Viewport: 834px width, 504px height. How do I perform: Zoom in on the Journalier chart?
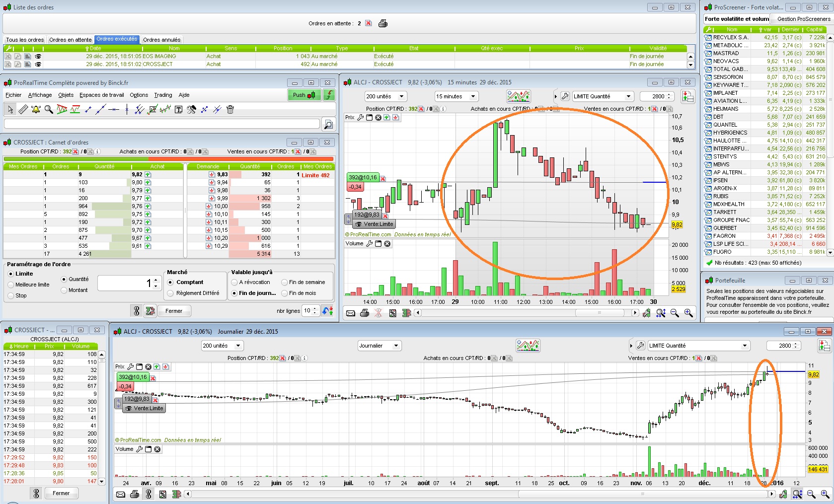[825, 494]
